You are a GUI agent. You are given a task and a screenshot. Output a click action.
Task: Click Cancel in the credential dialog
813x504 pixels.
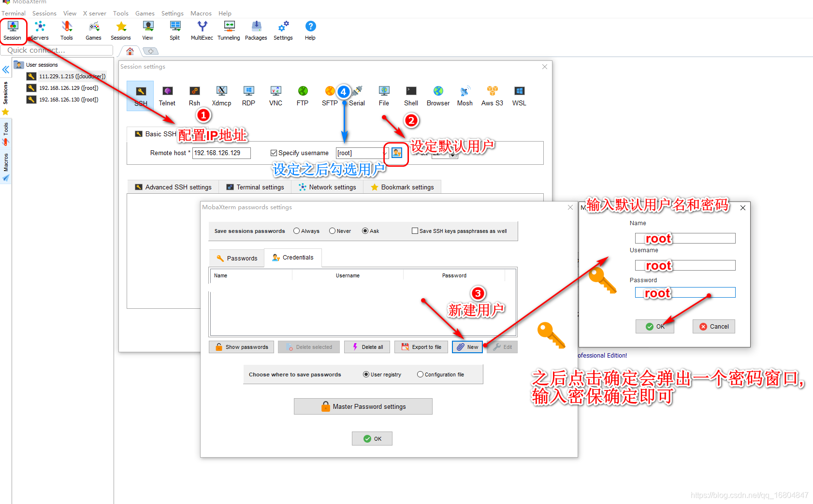[x=714, y=327]
